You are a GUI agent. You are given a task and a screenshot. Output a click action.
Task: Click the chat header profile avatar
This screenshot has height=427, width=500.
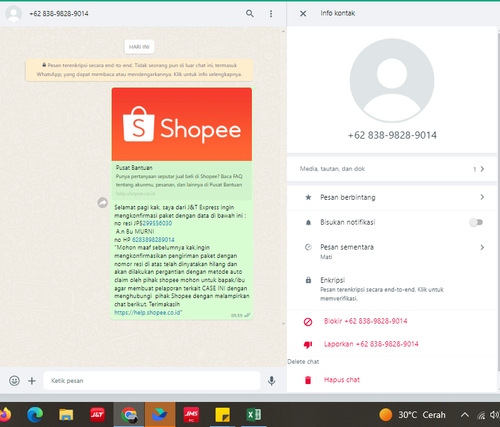(x=14, y=13)
